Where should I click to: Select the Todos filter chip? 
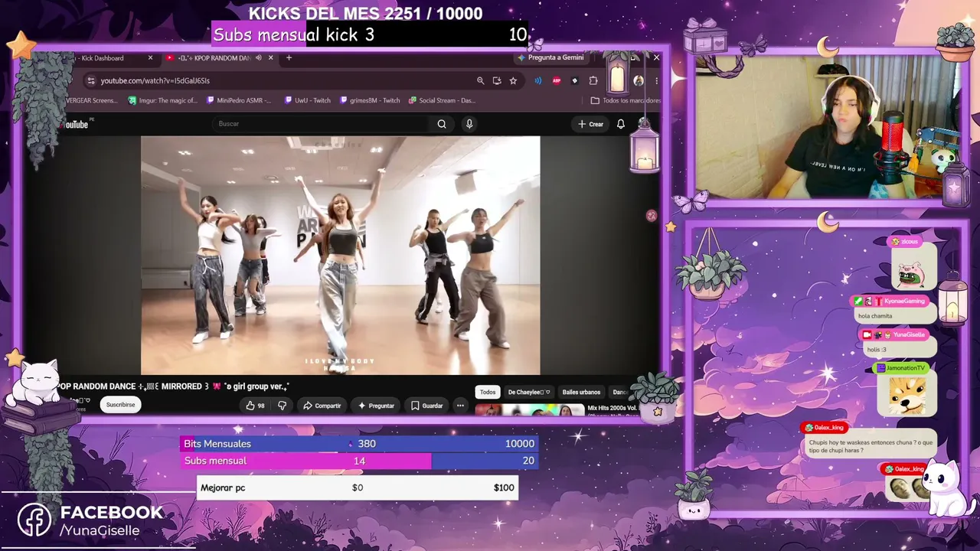click(x=488, y=393)
